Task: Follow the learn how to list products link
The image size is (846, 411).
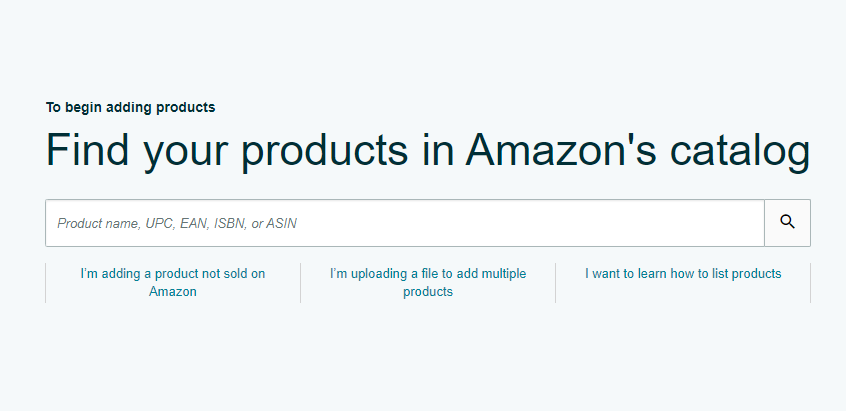Action: pyautogui.click(x=683, y=273)
